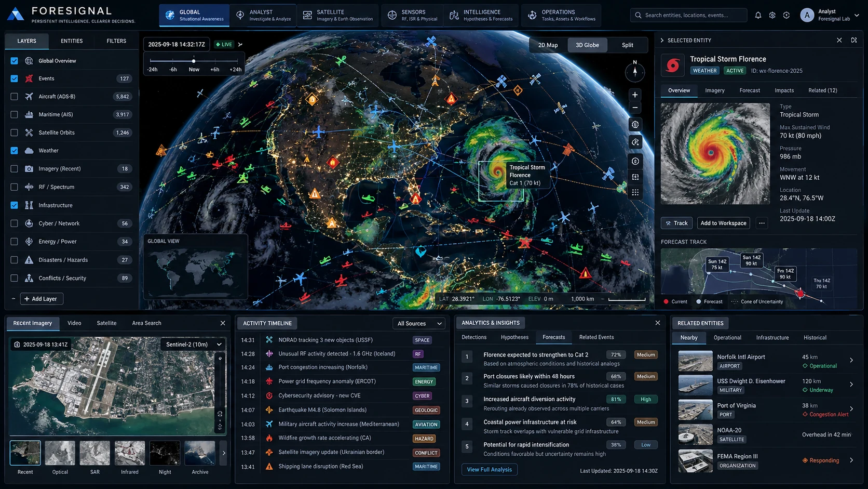This screenshot has height=489, width=868.
Task: Click the Tropical Storm Florence hurricane icon
Action: click(x=673, y=65)
